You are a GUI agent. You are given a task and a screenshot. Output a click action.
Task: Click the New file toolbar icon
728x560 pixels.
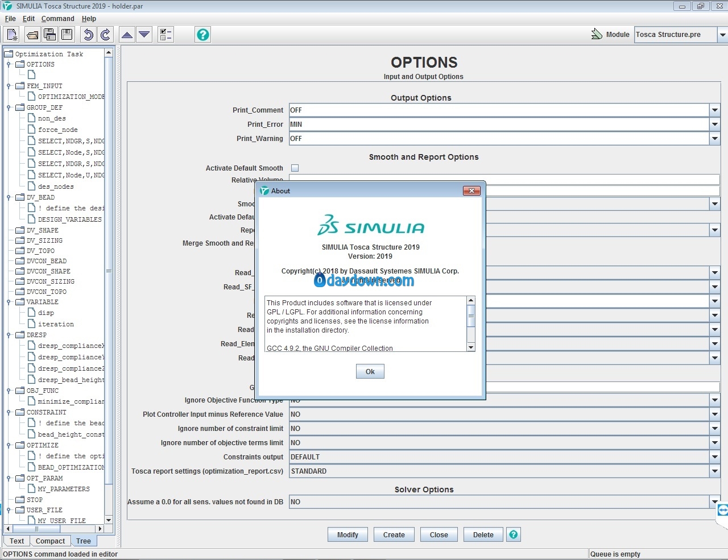(x=12, y=35)
